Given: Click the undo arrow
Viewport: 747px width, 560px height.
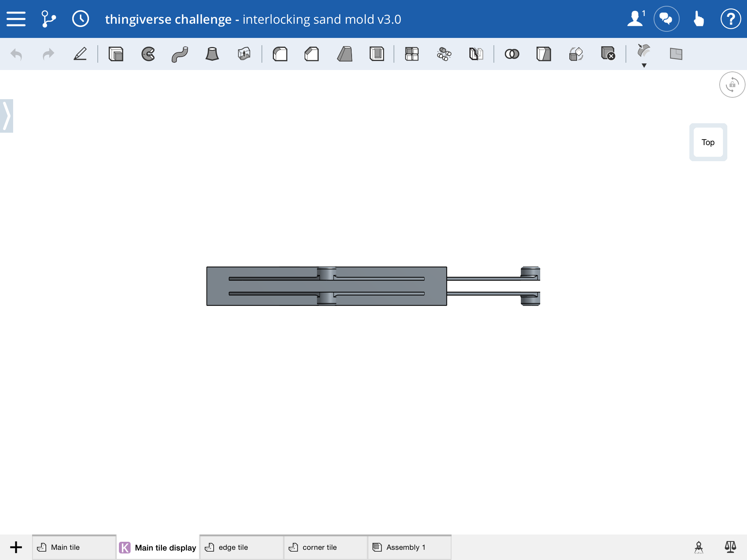Looking at the screenshot, I should pos(16,54).
